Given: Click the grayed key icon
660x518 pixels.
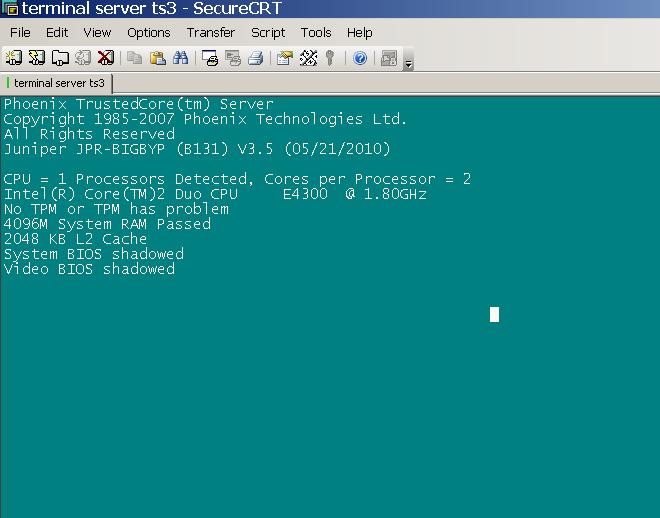Looking at the screenshot, I should [x=330, y=58].
